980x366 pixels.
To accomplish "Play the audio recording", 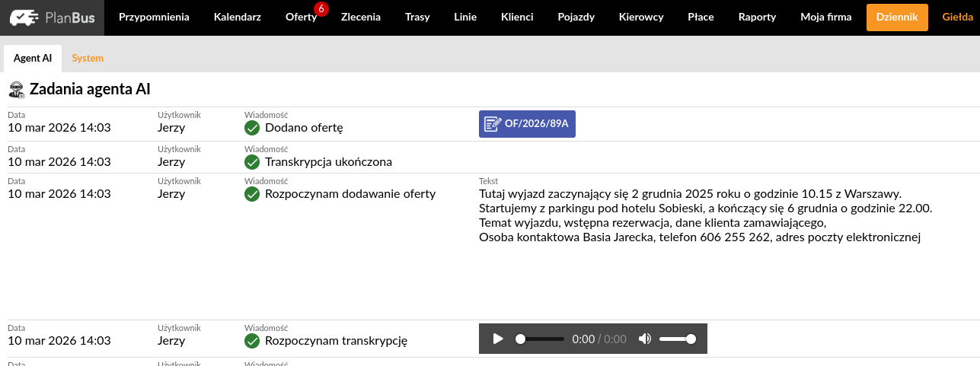I will (x=498, y=339).
